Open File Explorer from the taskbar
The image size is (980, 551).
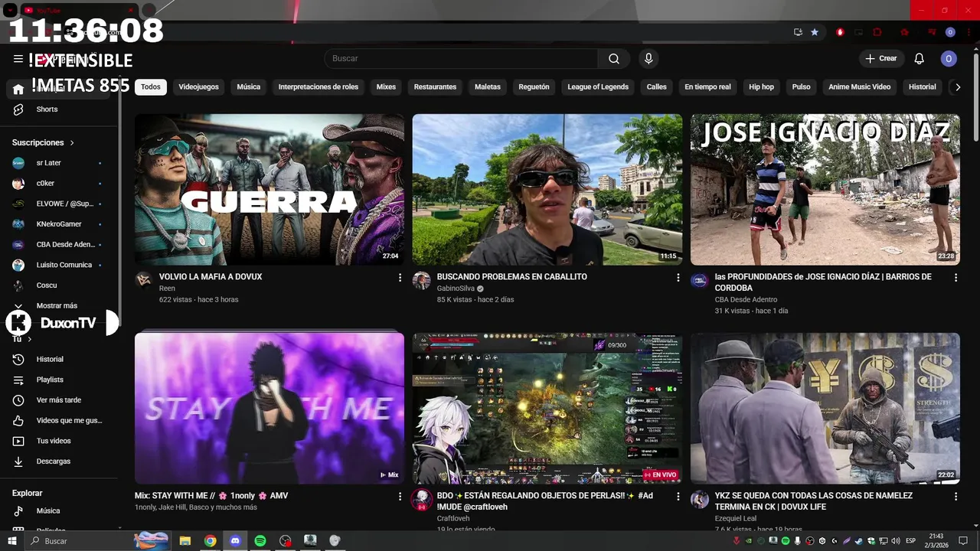[x=185, y=541]
